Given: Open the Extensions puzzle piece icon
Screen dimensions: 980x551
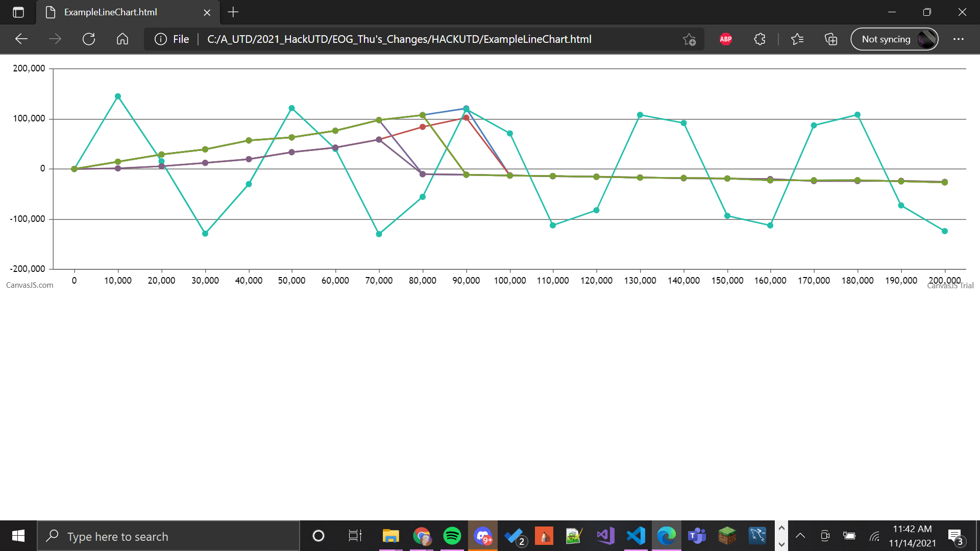Looking at the screenshot, I should (759, 39).
